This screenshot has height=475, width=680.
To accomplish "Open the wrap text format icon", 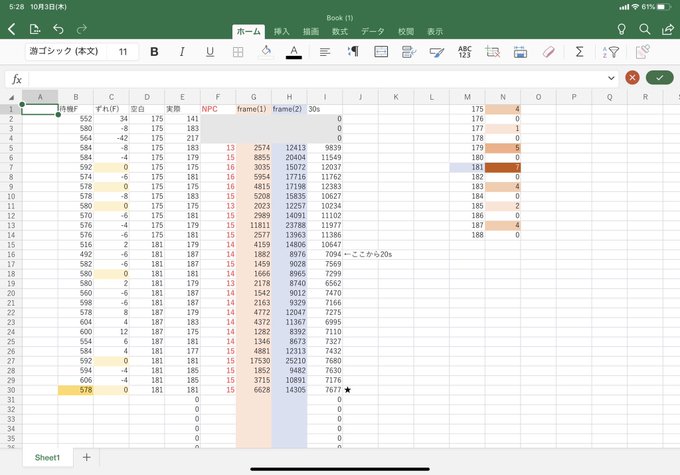I will pos(409,52).
